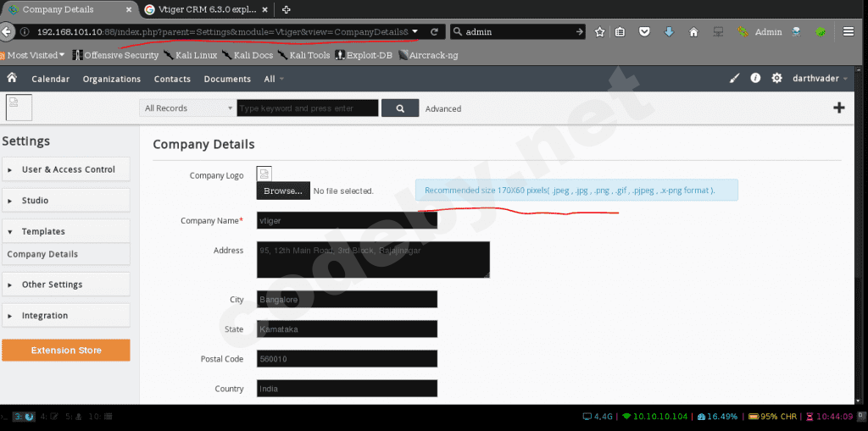This screenshot has width=868, height=431.
Task: Open the darthvader user dropdown
Action: click(820, 79)
